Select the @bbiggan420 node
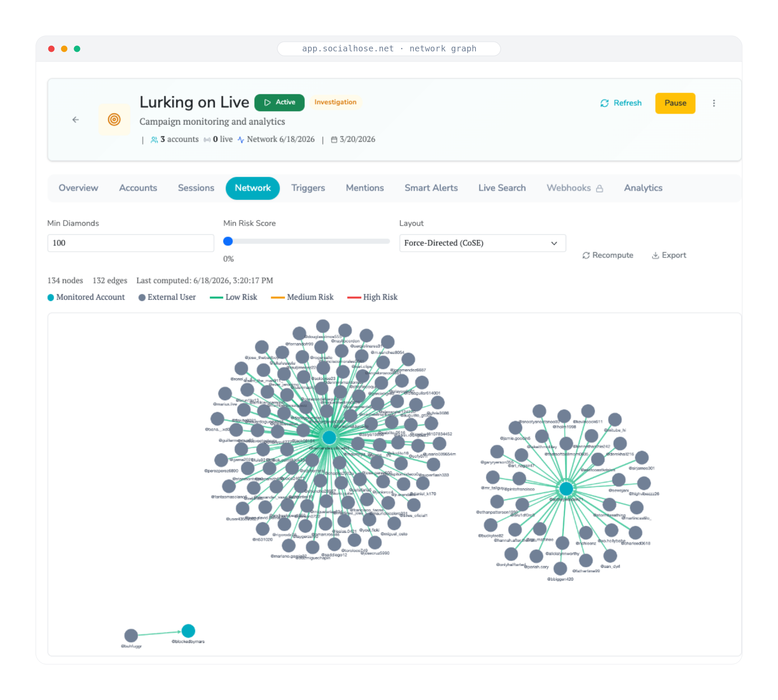The height and width of the screenshot is (700, 778). coord(560,569)
